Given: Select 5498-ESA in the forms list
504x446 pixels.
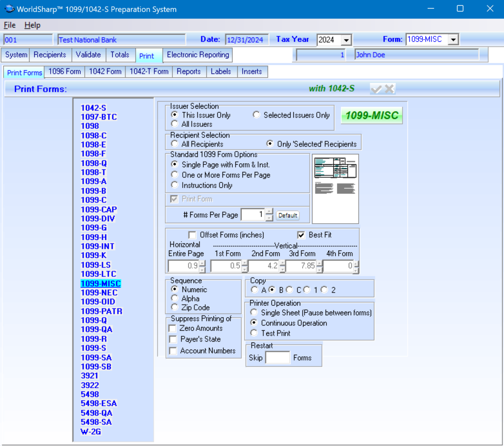Looking at the screenshot, I should 98,403.
